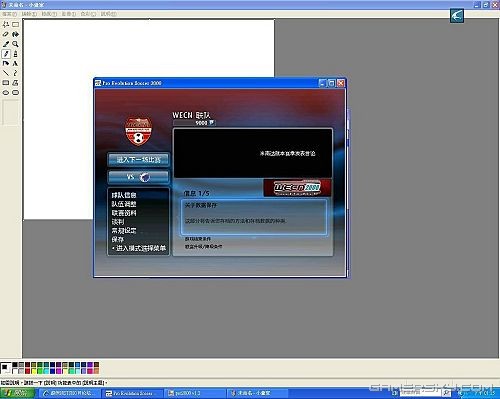Choose the Rounded Rectangle tool
The width and height of the screenshot is (500, 399).
pyautogui.click(x=15, y=92)
